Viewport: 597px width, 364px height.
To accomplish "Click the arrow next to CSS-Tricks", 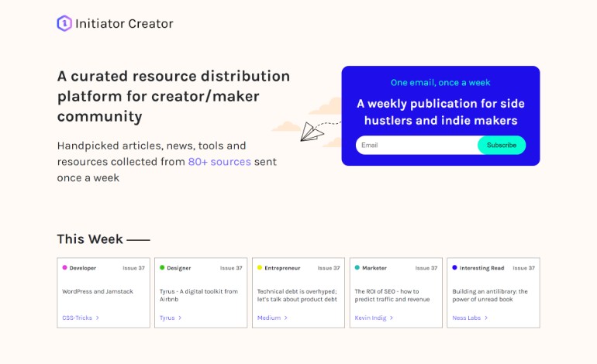I will click(x=98, y=318).
